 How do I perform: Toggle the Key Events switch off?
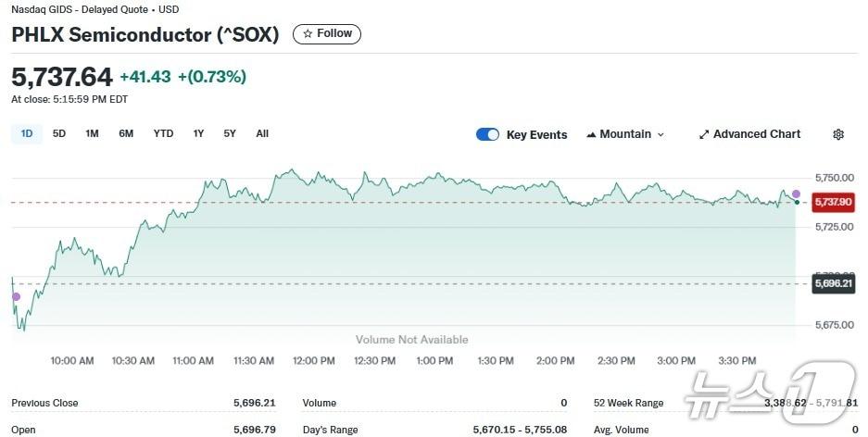[x=487, y=134]
